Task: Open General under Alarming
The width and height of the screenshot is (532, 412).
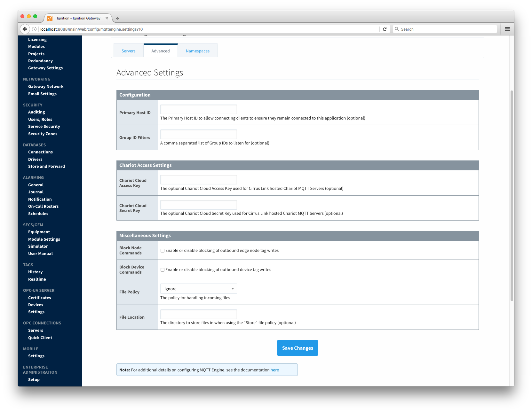Action: pyautogui.click(x=36, y=185)
